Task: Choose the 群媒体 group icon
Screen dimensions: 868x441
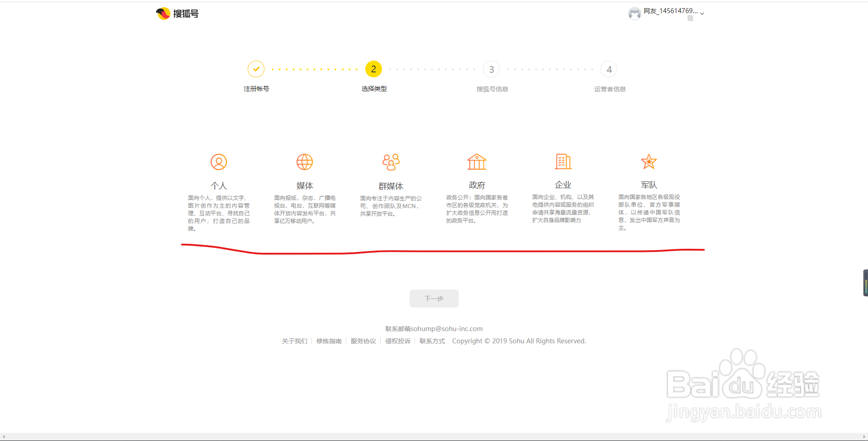Action: [391, 162]
